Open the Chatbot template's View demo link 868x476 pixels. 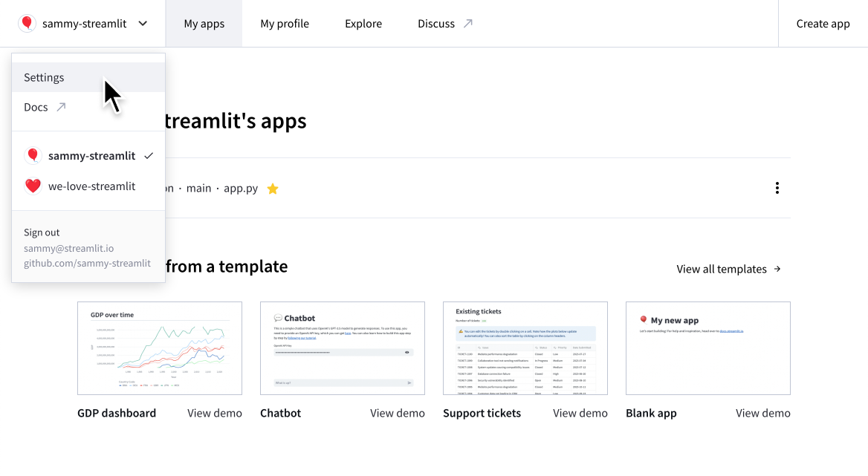pyautogui.click(x=398, y=413)
